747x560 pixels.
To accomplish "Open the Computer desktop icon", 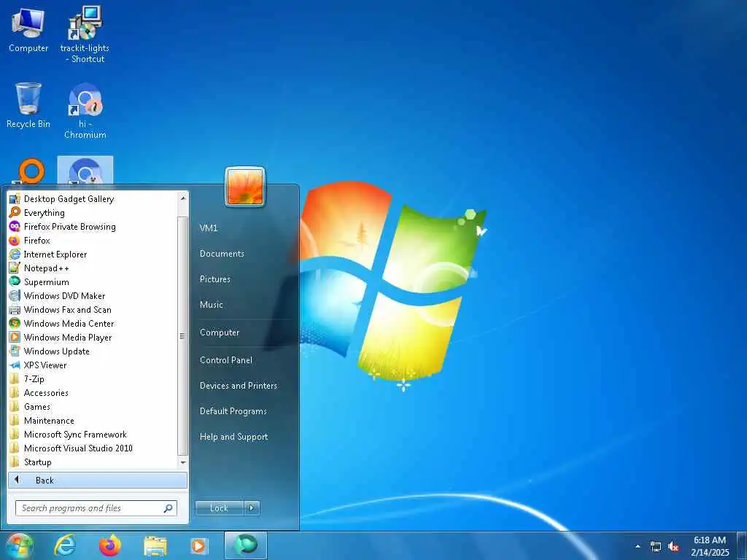I will pos(28,29).
